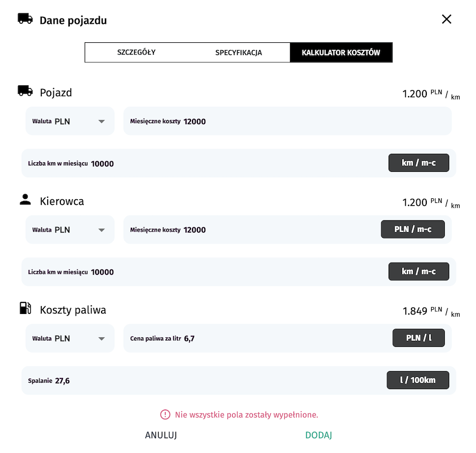Screen dimensions: 476x453
Task: Click the warning icon in the error message
Action: (x=166, y=414)
